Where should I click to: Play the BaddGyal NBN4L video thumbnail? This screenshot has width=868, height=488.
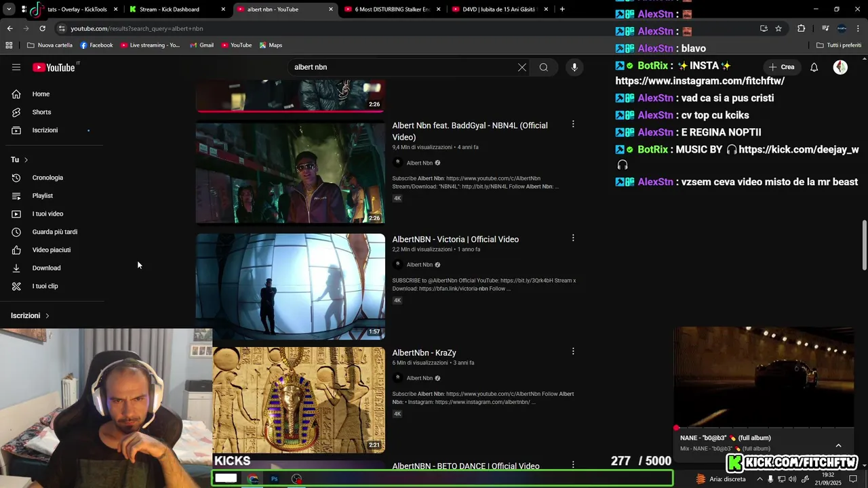coord(290,173)
